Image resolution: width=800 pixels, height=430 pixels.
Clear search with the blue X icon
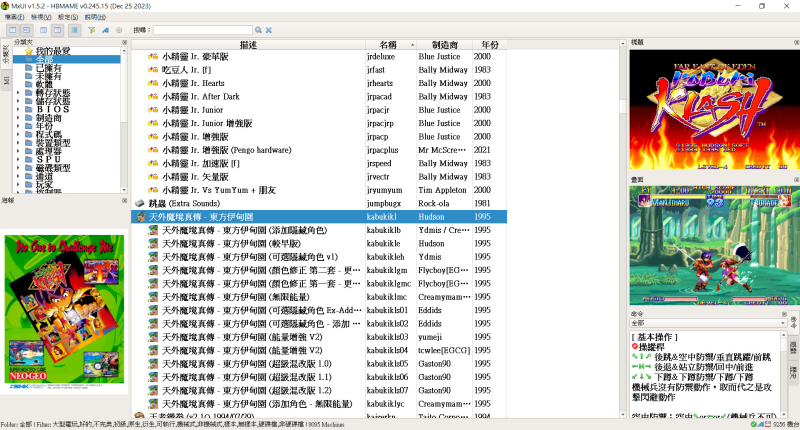(x=268, y=30)
